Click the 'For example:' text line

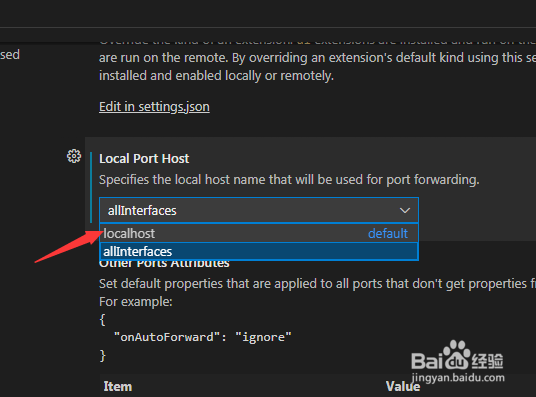136,302
